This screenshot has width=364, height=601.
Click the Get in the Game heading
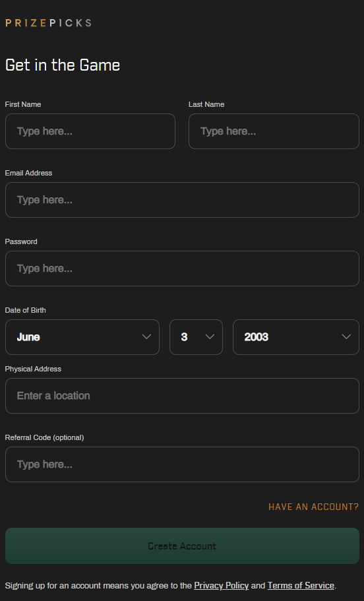pyautogui.click(x=63, y=65)
